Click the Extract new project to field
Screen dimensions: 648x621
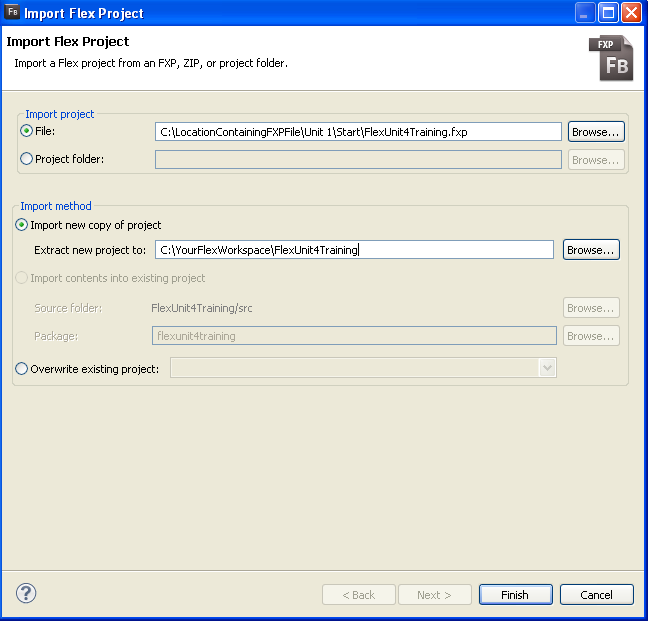[354, 250]
